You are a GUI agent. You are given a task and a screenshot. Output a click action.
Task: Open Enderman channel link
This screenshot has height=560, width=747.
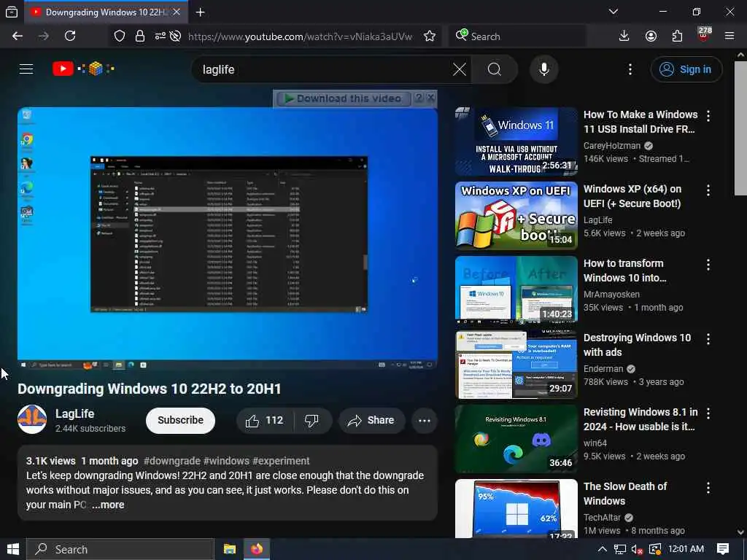pyautogui.click(x=603, y=368)
